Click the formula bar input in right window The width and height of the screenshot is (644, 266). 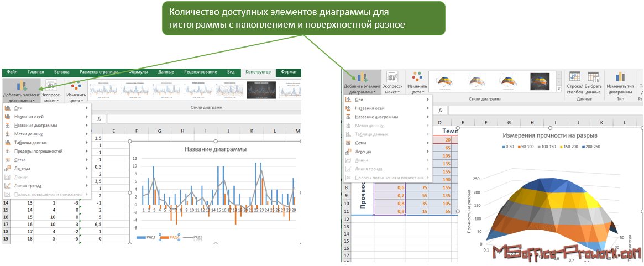coord(546,111)
